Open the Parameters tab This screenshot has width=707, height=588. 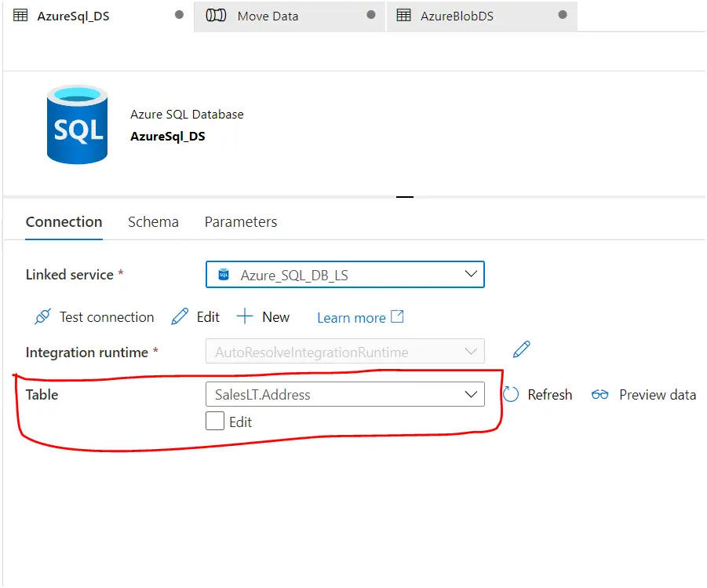(241, 222)
